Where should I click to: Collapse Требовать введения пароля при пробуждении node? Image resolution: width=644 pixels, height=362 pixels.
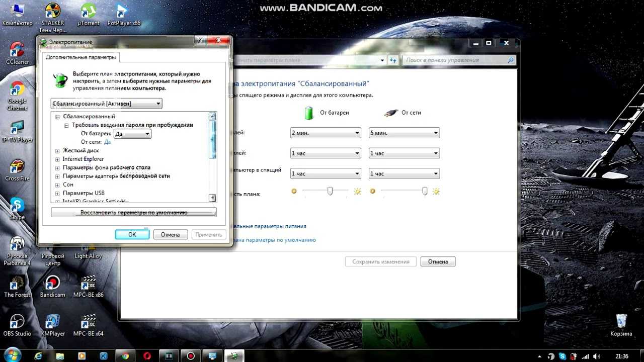tap(66, 125)
